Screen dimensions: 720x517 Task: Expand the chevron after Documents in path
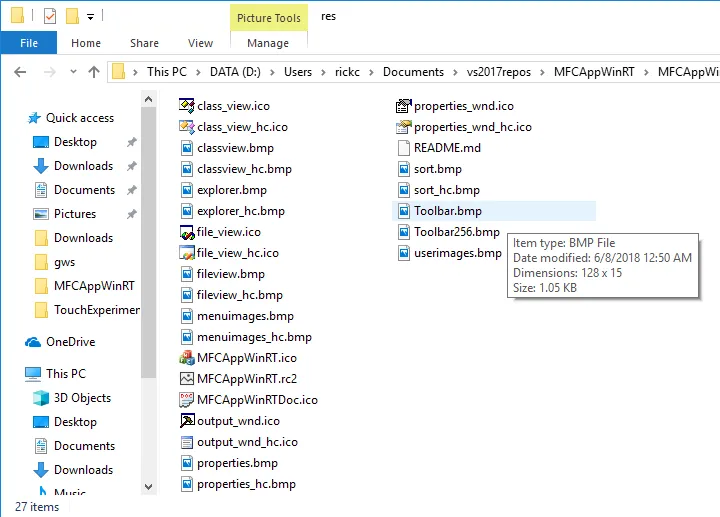[x=455, y=72]
